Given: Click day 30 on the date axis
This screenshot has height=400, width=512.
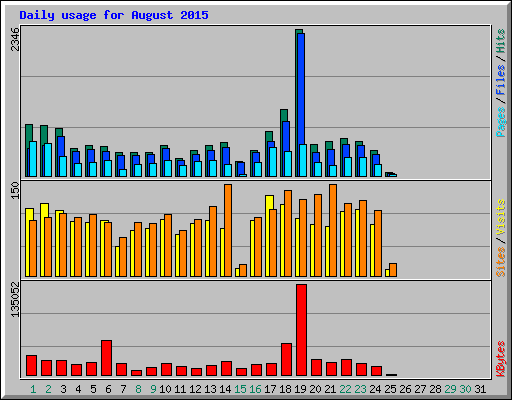Looking at the screenshot, I should [465, 389].
